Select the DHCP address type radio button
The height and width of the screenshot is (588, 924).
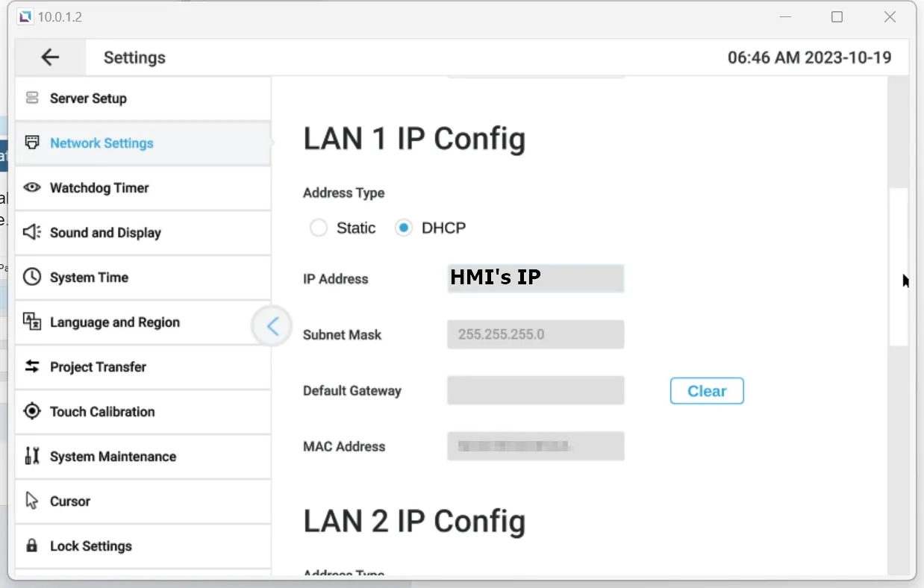tap(404, 228)
